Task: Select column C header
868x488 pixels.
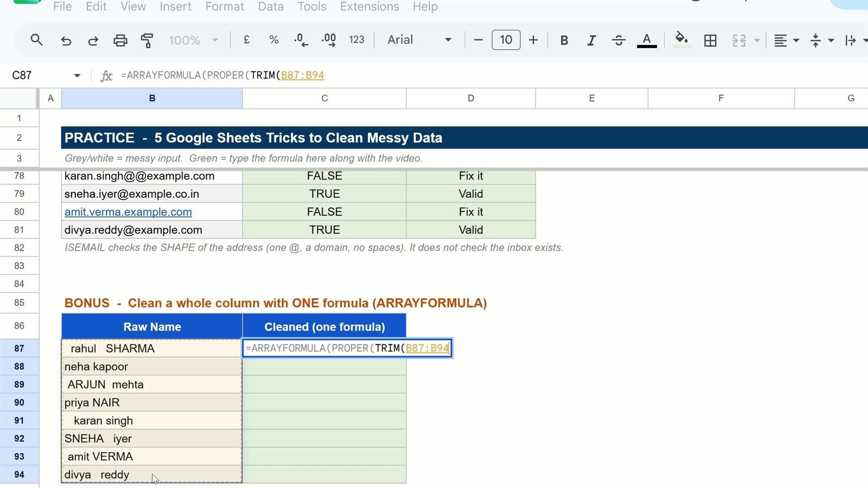Action: click(324, 98)
